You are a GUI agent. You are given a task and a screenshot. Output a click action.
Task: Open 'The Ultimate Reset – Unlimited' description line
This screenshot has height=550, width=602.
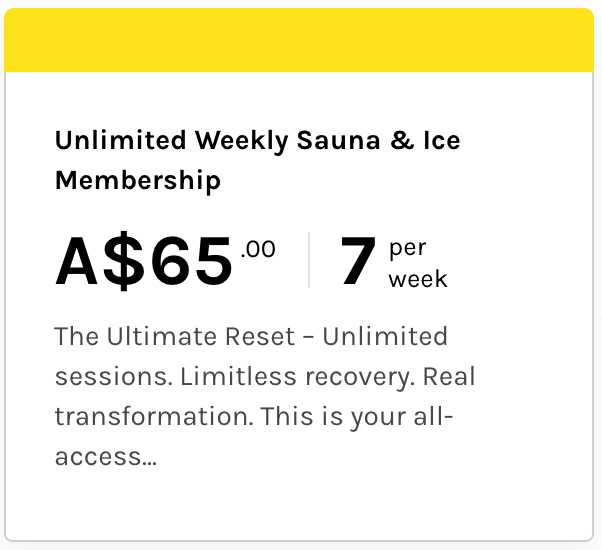251,337
